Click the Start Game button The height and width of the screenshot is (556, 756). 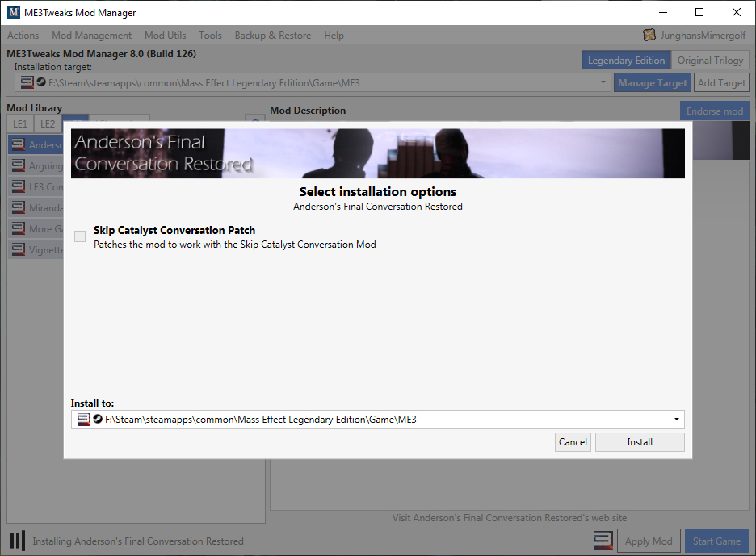pos(716,541)
